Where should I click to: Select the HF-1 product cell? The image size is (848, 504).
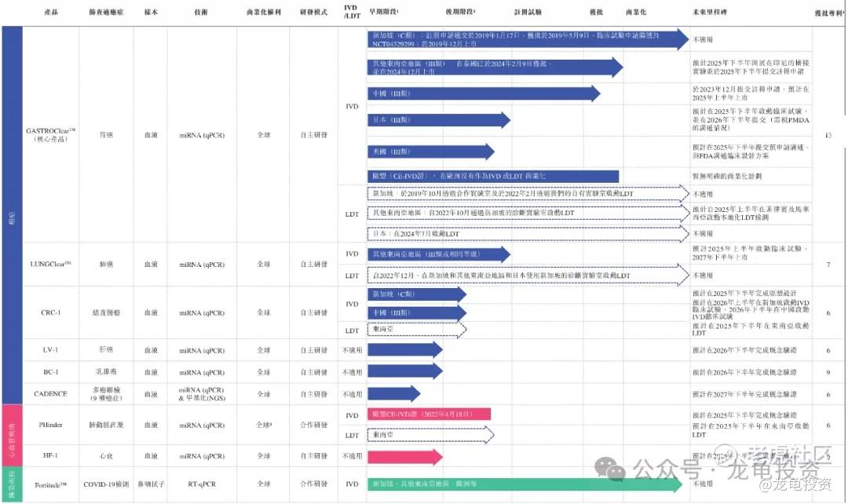click(51, 456)
